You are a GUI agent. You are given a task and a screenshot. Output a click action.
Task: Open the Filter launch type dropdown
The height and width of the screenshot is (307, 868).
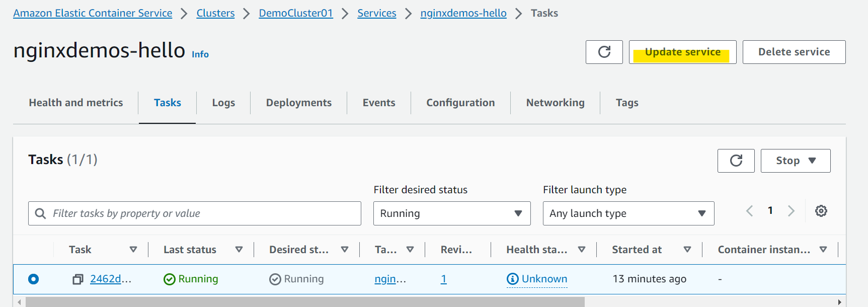(x=628, y=213)
